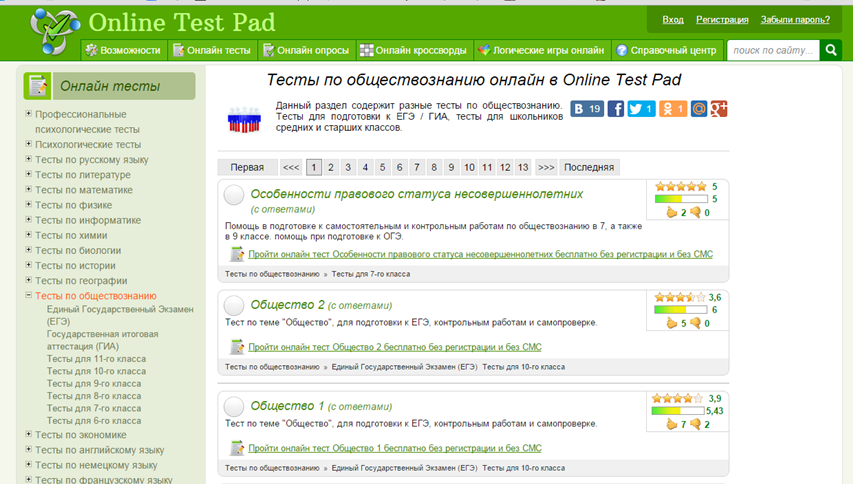
Task: Select round marker of Общество 2 test
Action: coord(234,305)
